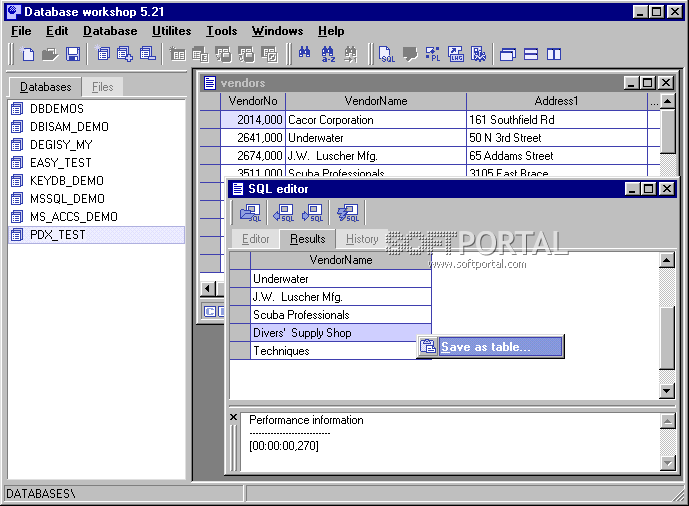Maximize the SQL editor window
The height and width of the screenshot is (506, 689).
(649, 189)
